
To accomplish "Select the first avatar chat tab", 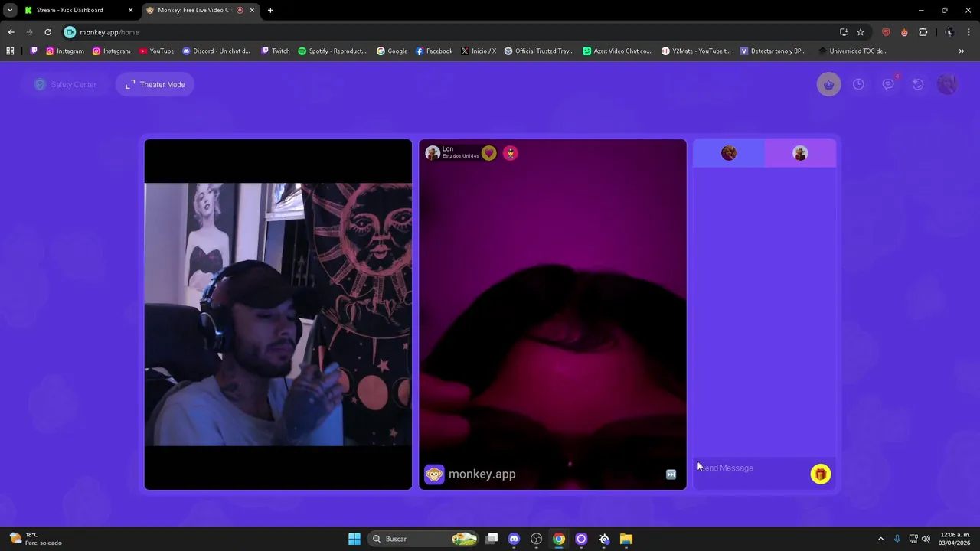I will pos(729,153).
